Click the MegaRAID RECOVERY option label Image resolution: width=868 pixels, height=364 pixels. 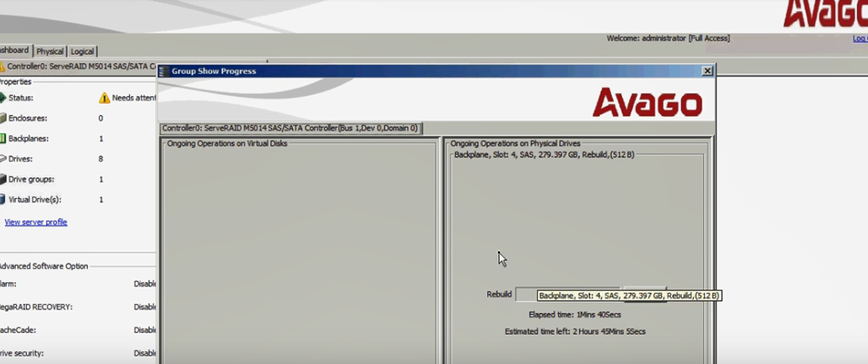point(36,307)
